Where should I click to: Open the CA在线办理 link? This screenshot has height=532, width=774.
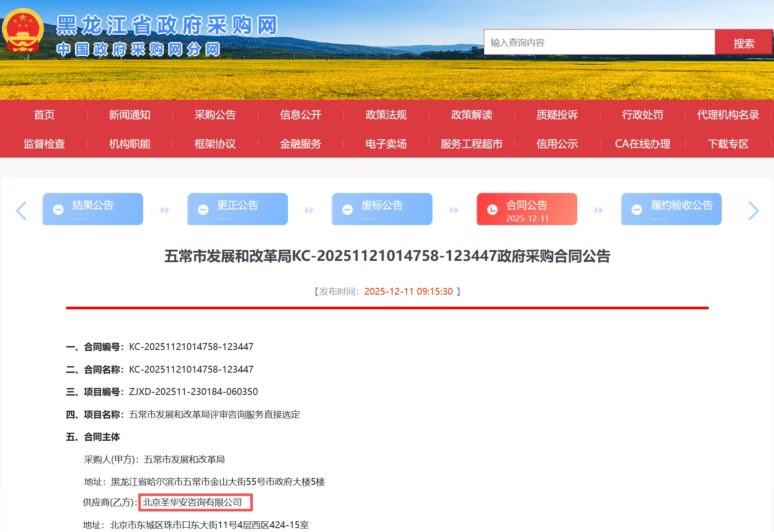click(642, 144)
